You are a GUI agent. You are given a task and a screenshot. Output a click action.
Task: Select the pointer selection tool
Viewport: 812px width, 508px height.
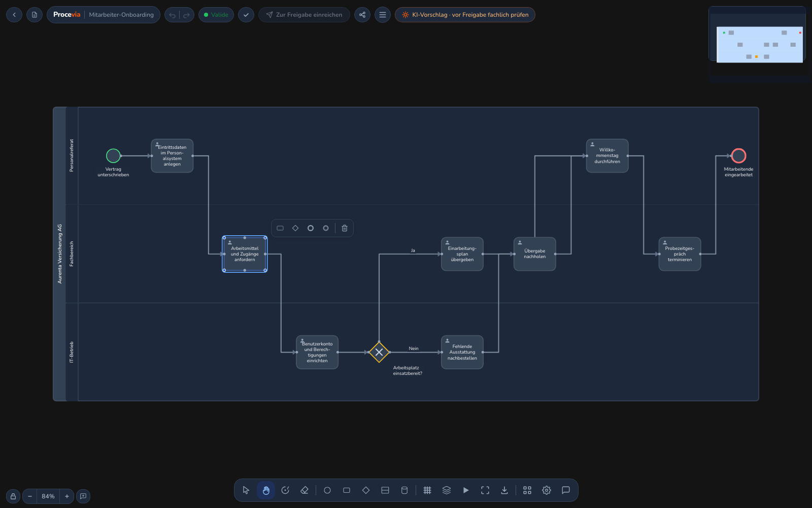(x=246, y=490)
